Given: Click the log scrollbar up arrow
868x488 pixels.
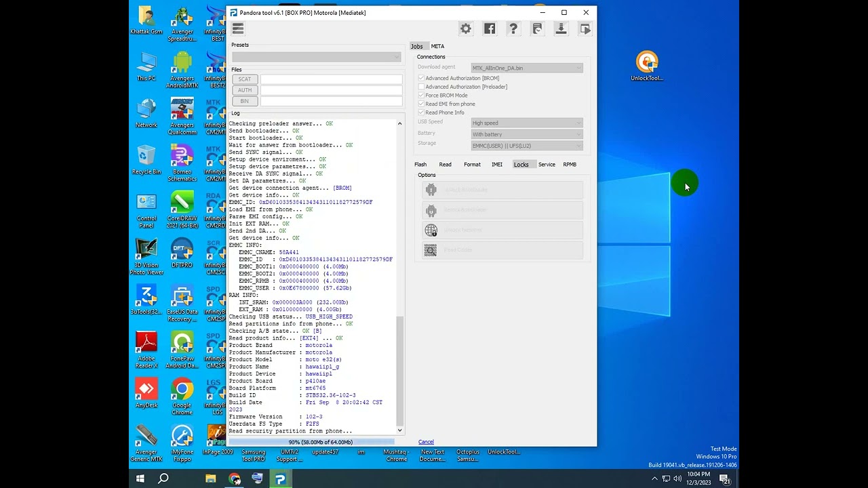Looking at the screenshot, I should [399, 123].
